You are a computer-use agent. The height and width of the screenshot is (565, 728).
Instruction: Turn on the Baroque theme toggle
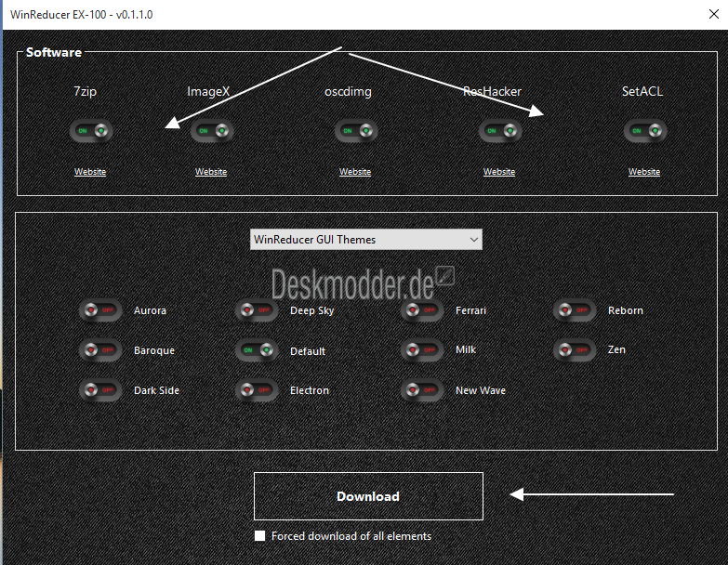(x=100, y=349)
